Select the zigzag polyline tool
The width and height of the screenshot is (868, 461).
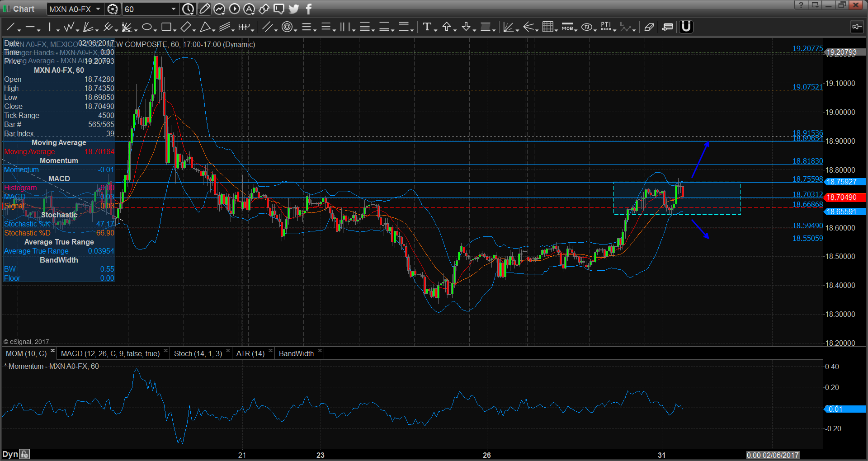68,27
